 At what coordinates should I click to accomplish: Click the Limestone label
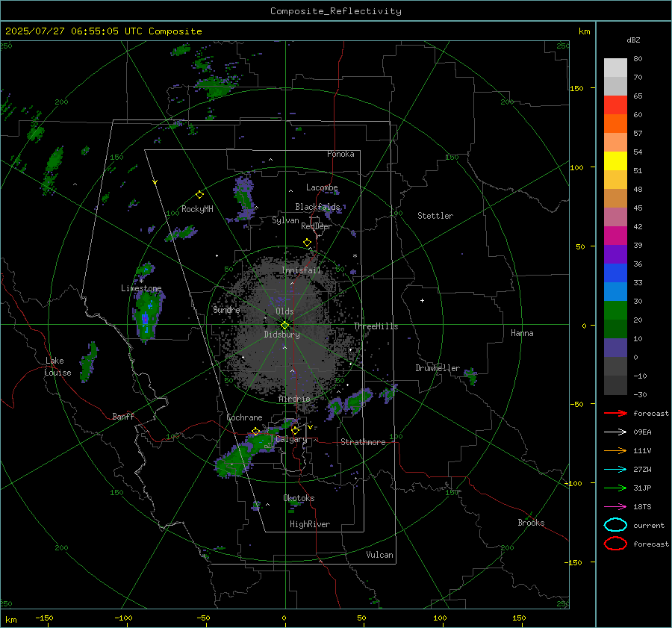click(x=141, y=288)
